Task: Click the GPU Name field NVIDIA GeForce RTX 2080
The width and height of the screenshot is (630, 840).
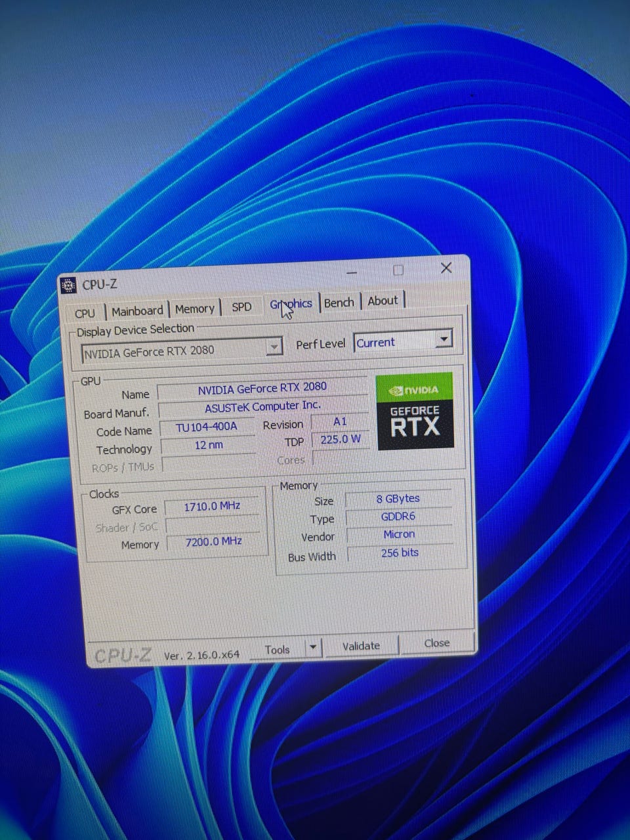Action: [x=262, y=388]
